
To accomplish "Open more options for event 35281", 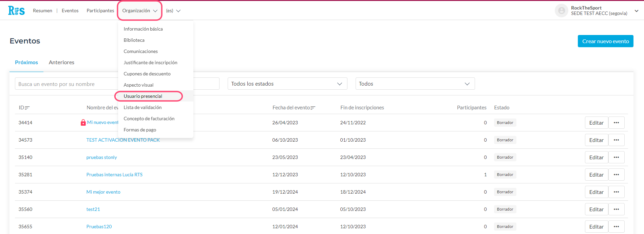I will tap(616, 175).
